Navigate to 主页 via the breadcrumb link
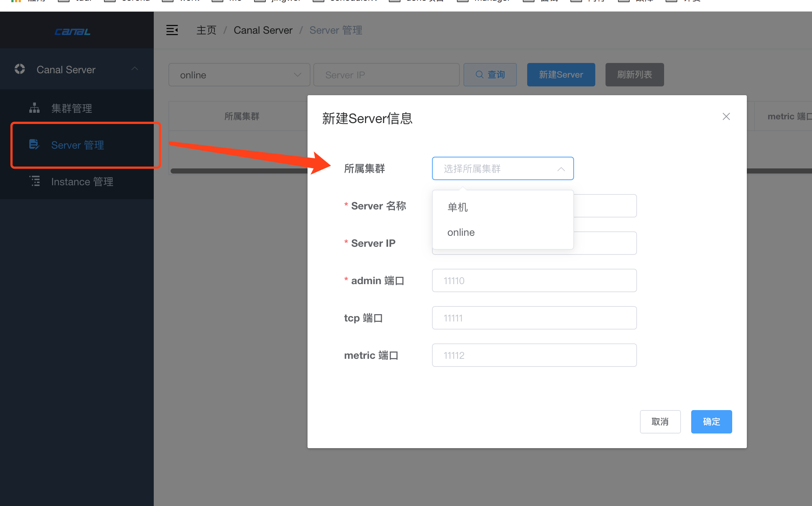 click(206, 30)
